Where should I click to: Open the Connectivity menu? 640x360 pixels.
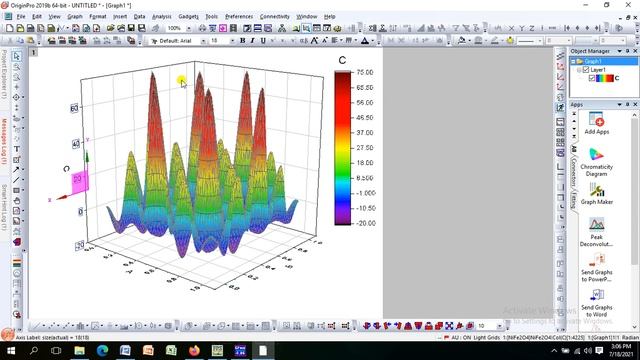coord(275,17)
